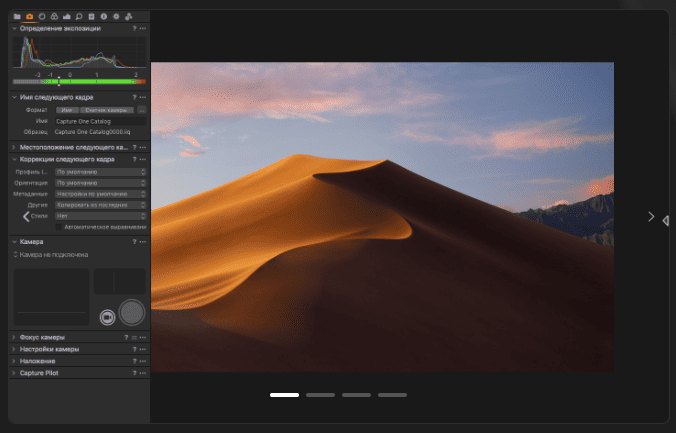The image size is (676, 433).
Task: Open the Метаданные dropdown
Action: (x=101, y=194)
